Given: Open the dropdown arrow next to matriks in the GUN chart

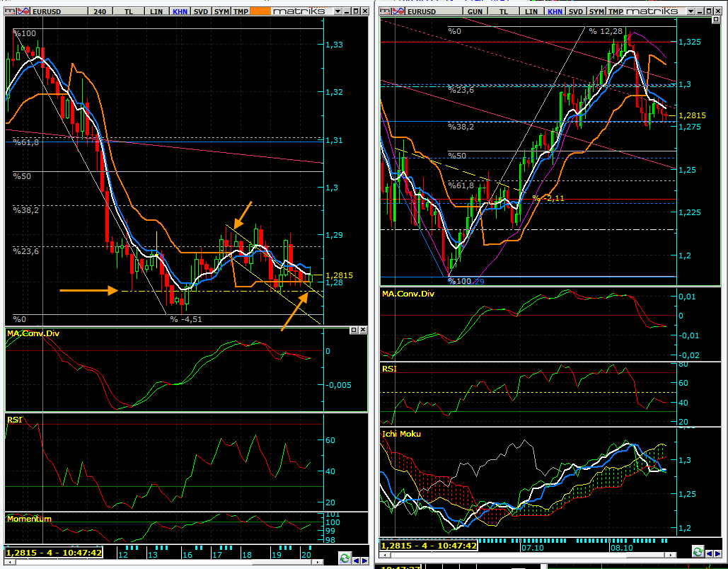Looking at the screenshot, I should tap(691, 12).
